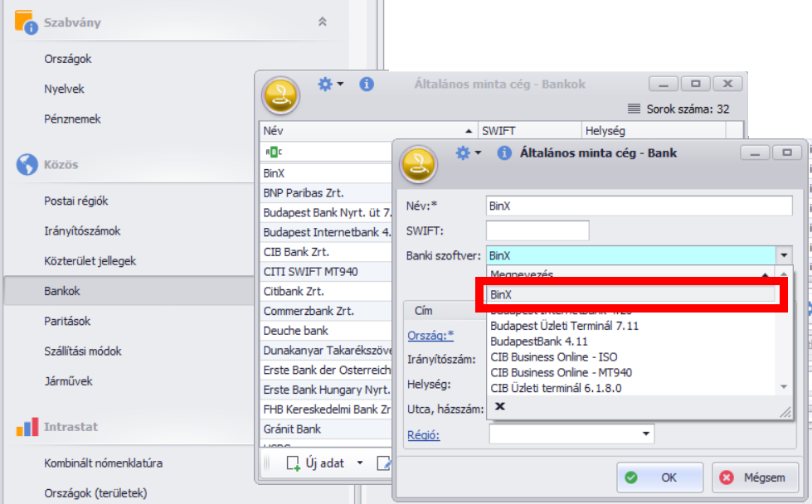Viewport: 812px width, 504px height.
Task: Click into the SWIFT input field
Action: (x=537, y=230)
